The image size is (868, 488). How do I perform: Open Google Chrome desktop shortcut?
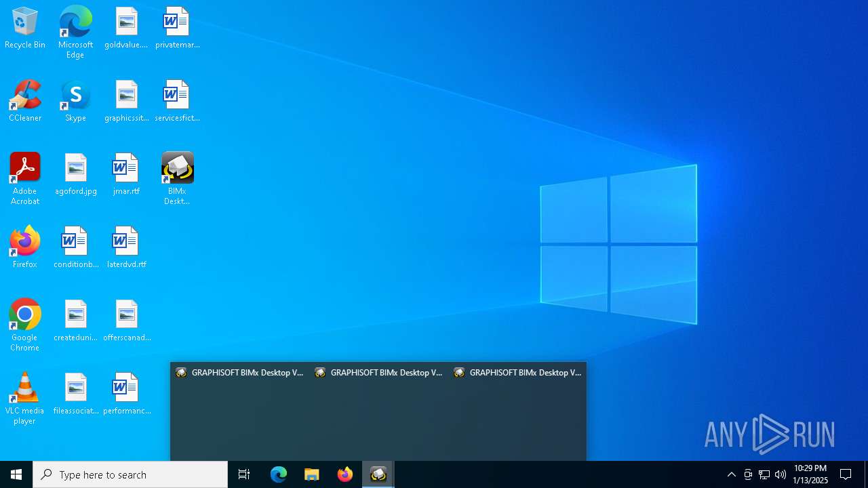[x=25, y=325]
